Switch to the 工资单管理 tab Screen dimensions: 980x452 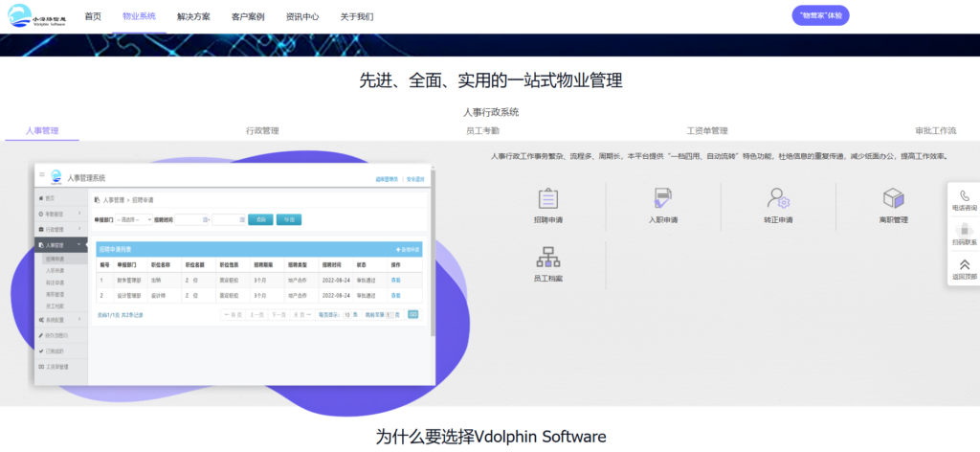[x=707, y=130]
